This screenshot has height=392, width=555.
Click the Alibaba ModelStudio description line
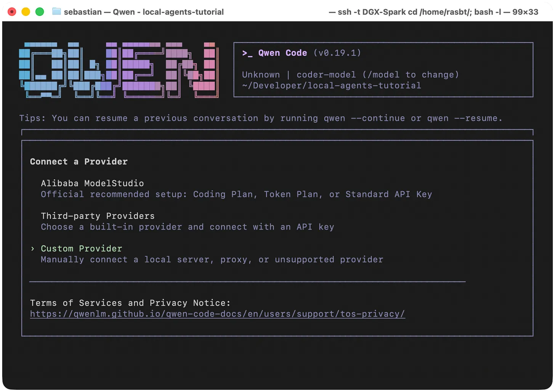(236, 194)
